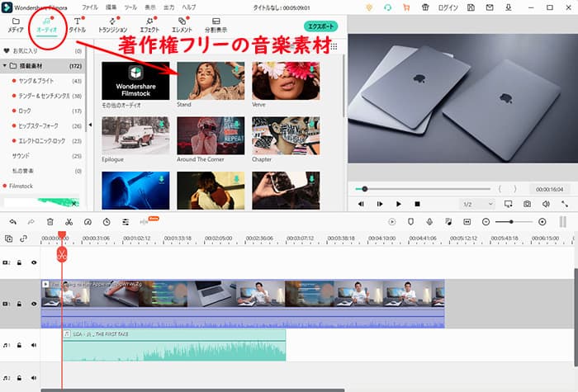Viewport: 578px width, 392px height.
Task: Switch to the トランジション tab
Action: pos(112,24)
